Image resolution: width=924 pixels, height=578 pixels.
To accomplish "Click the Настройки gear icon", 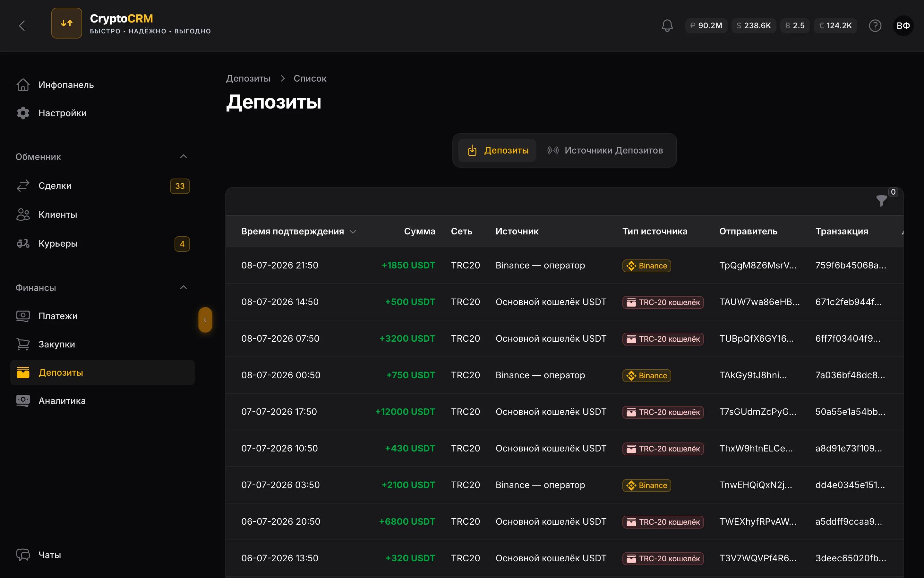I will pos(23,113).
